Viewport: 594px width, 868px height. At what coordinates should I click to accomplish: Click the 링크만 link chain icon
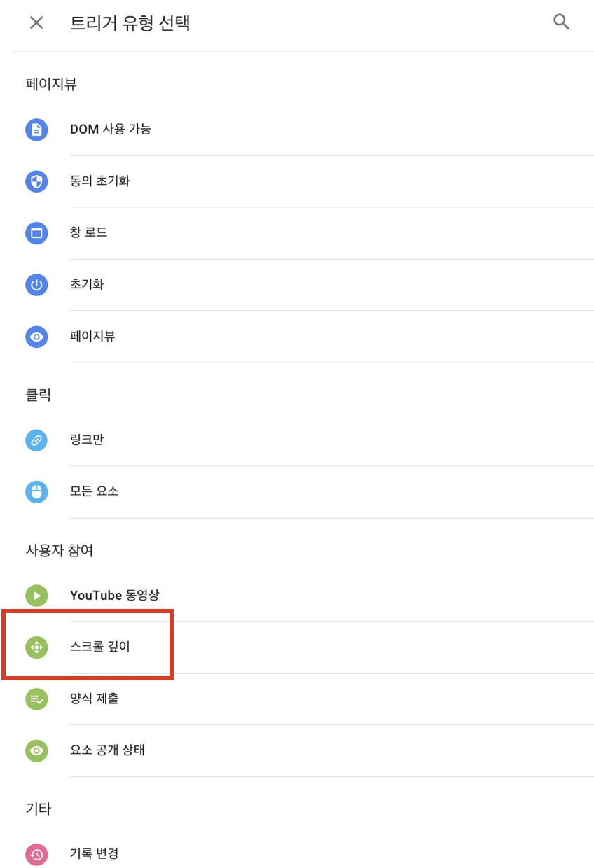pos(36,440)
